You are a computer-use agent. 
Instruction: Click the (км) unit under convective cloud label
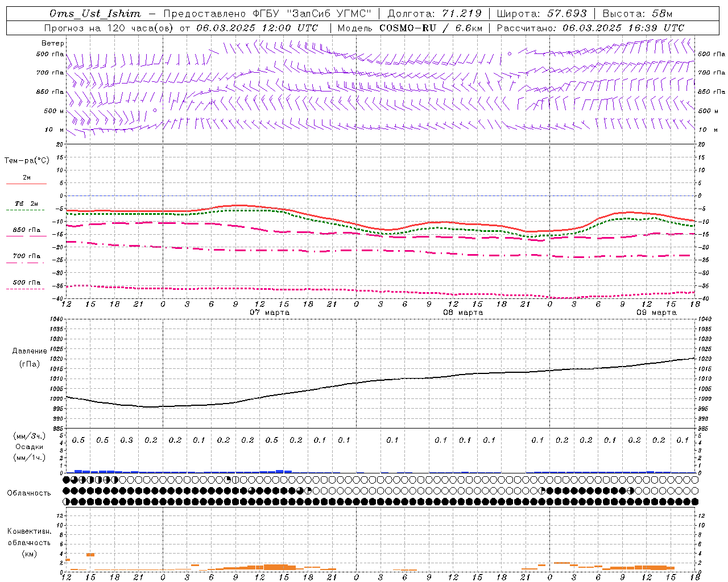30,554
